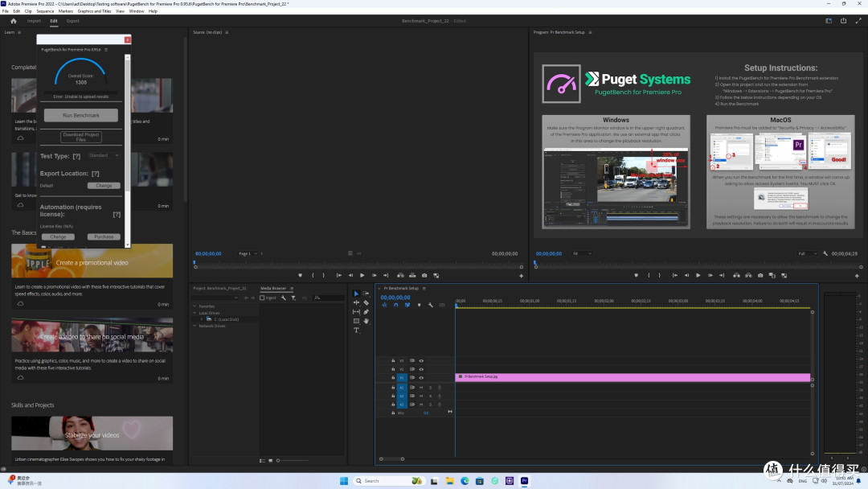
Task: Toggle Snap in timeline magnet icon
Action: point(395,305)
